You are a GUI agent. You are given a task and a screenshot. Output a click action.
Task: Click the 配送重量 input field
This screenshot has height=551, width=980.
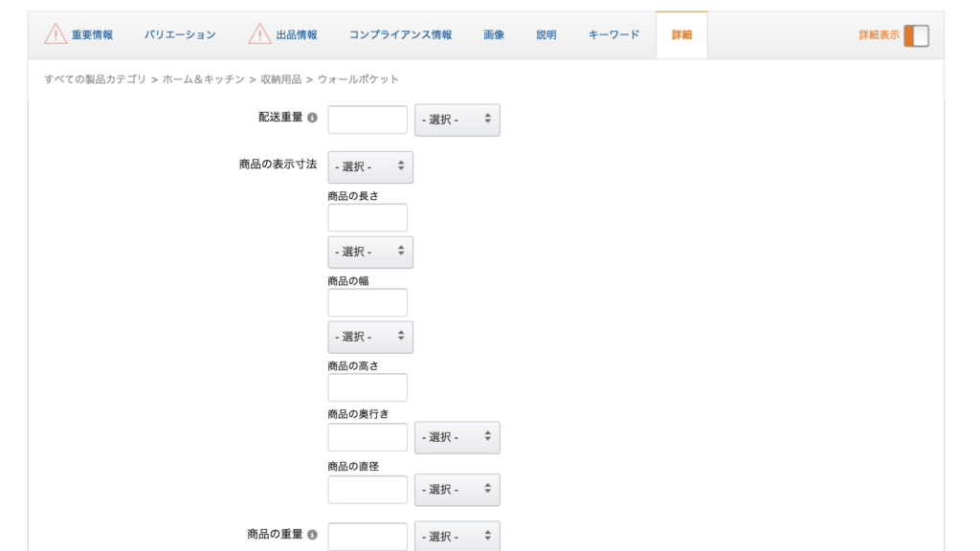coord(367,120)
